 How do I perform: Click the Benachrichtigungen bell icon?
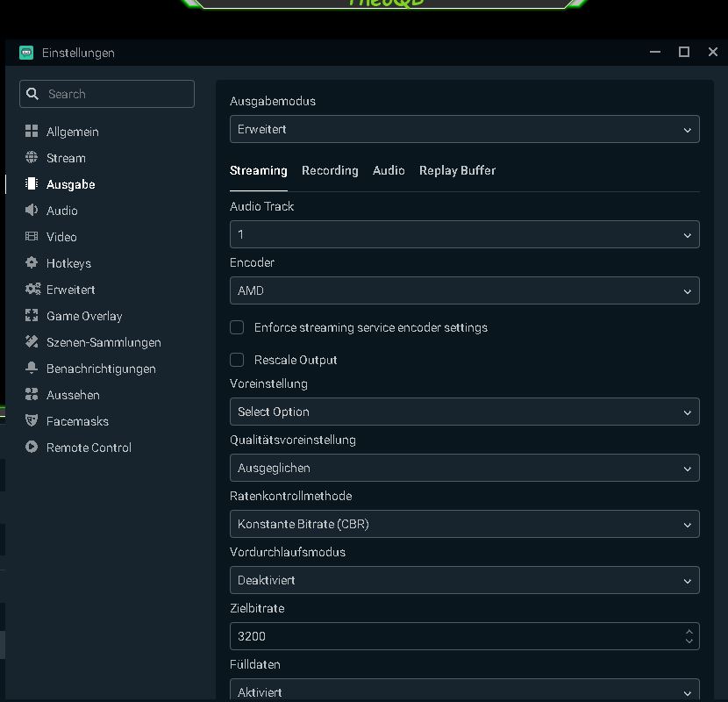32,369
